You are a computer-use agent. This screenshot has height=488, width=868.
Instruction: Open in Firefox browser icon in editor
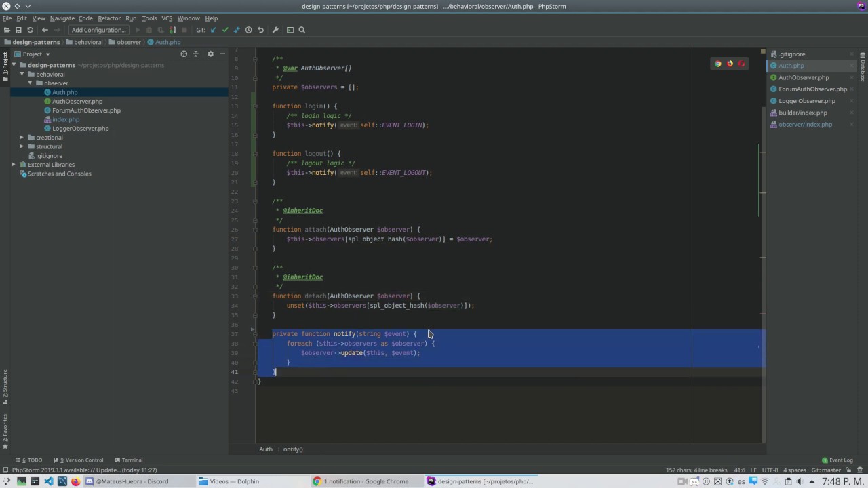click(x=730, y=64)
